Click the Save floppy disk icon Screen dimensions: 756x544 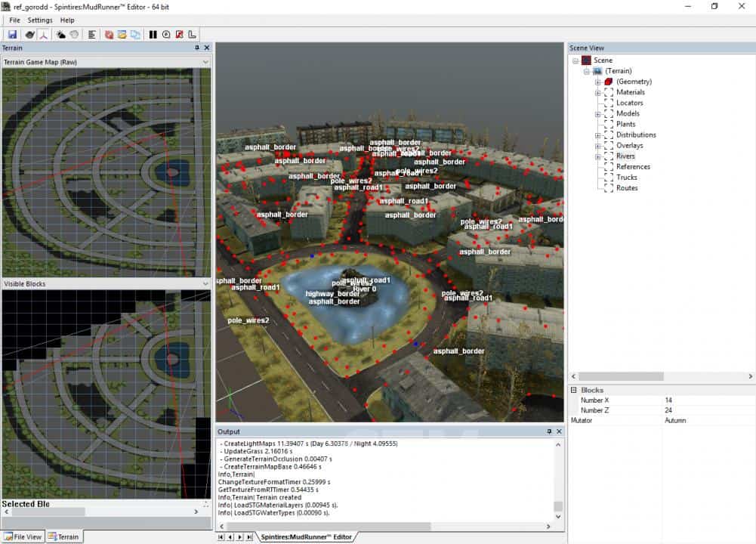pos(12,35)
